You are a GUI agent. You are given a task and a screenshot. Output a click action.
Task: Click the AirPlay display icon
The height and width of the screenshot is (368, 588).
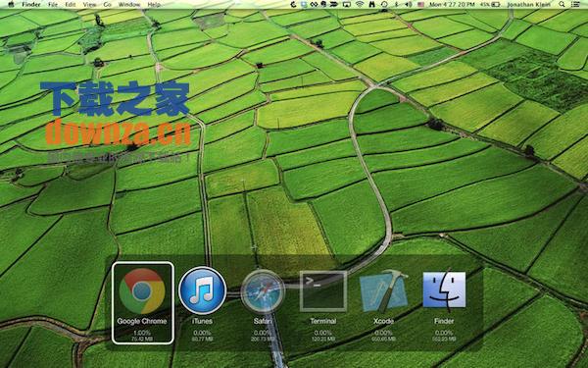point(347,5)
